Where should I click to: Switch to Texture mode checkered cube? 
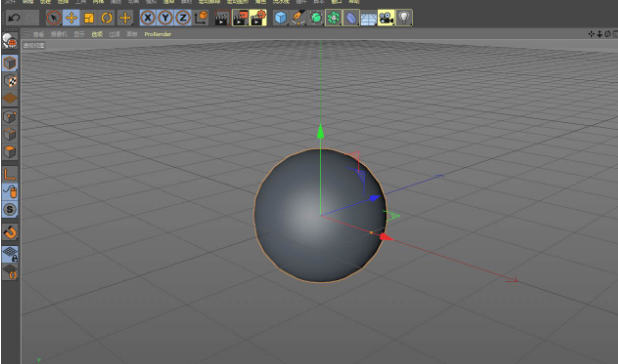click(x=9, y=81)
